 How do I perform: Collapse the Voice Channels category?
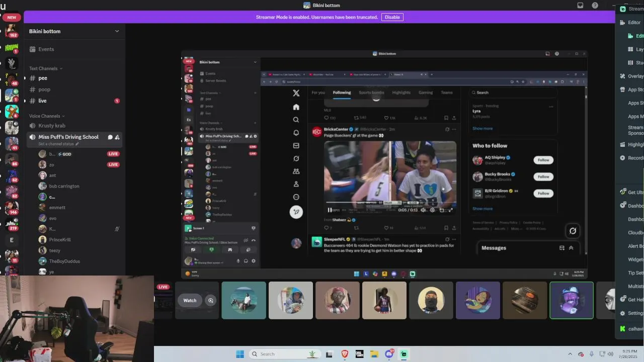[x=47, y=116]
